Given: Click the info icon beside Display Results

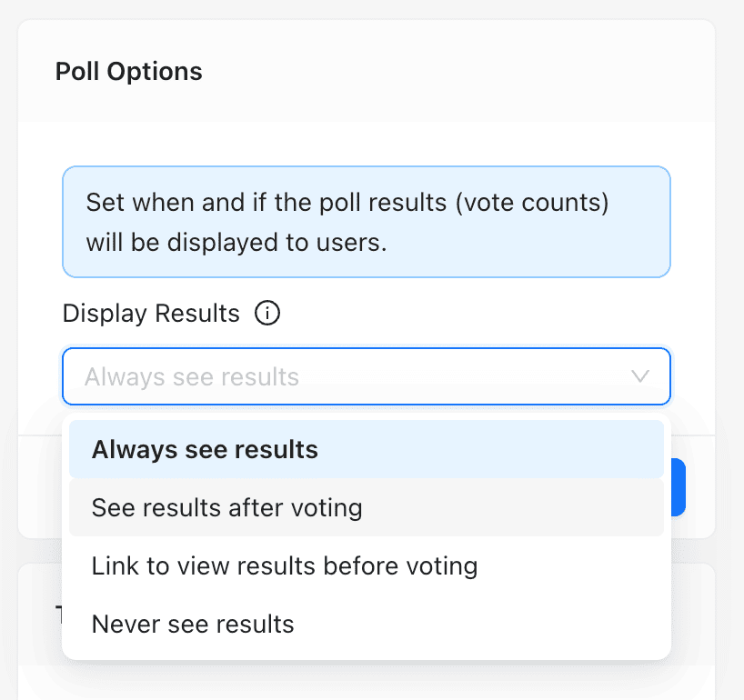Looking at the screenshot, I should (x=267, y=314).
